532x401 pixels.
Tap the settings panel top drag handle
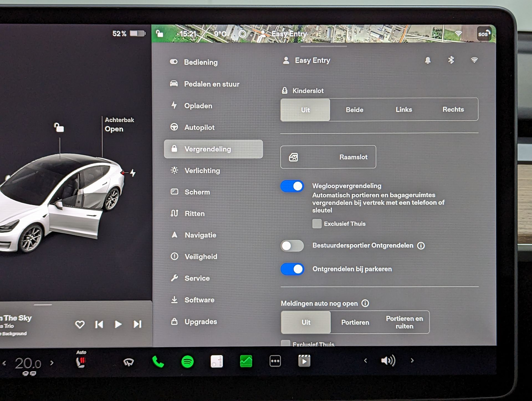coord(323,46)
